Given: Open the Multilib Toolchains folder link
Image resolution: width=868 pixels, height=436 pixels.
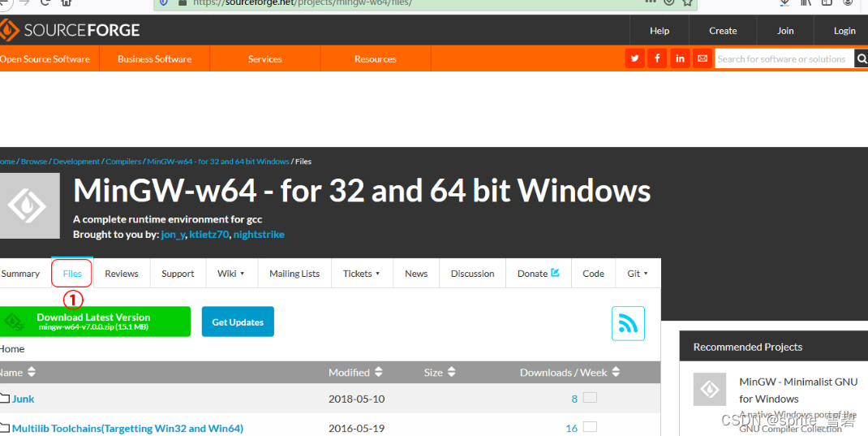Looking at the screenshot, I should coord(127,428).
